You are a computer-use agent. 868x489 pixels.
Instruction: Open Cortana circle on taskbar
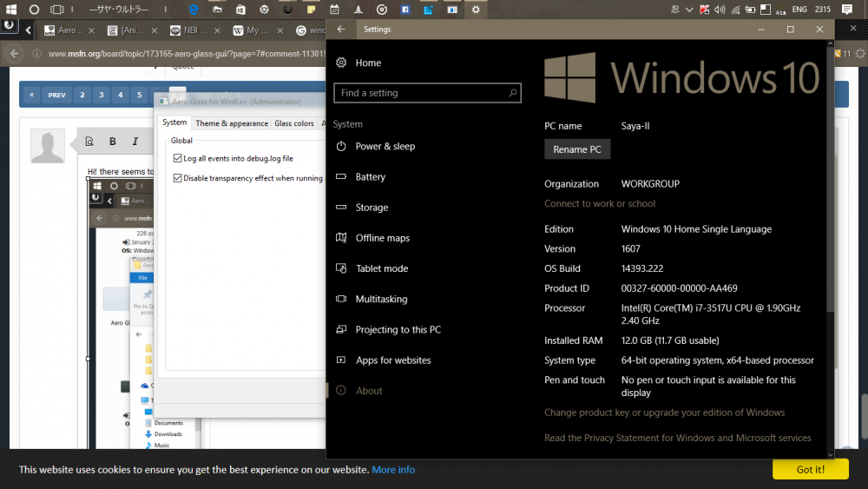(34, 10)
